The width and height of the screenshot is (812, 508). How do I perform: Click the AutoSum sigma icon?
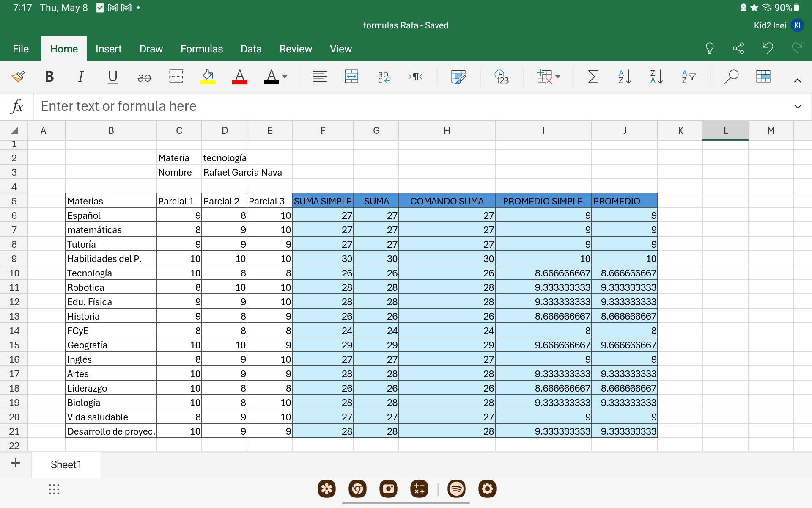click(x=593, y=77)
